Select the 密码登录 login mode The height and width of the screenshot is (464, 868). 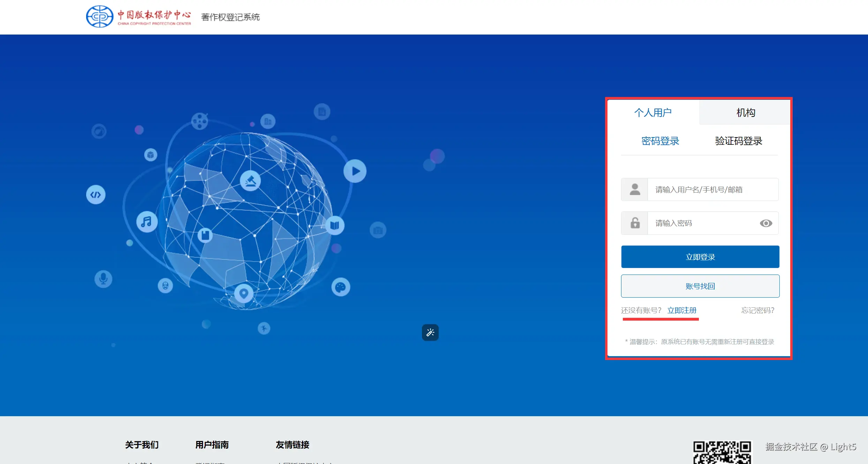click(660, 141)
